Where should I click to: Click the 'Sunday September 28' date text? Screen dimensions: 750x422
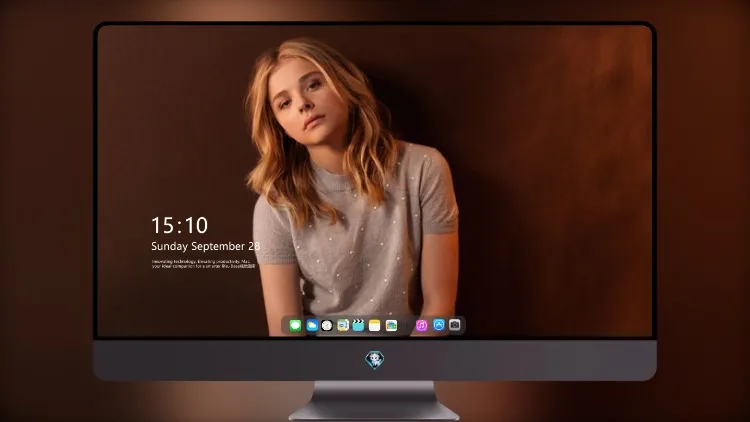(x=206, y=246)
